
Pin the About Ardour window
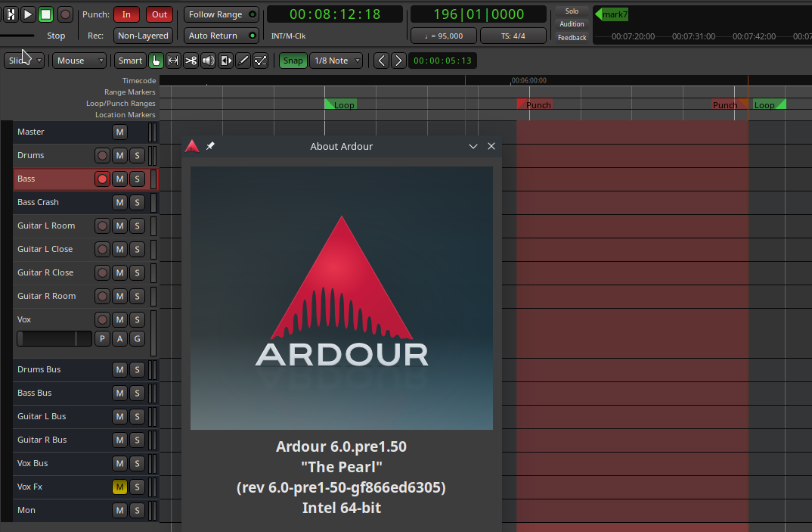(210, 146)
